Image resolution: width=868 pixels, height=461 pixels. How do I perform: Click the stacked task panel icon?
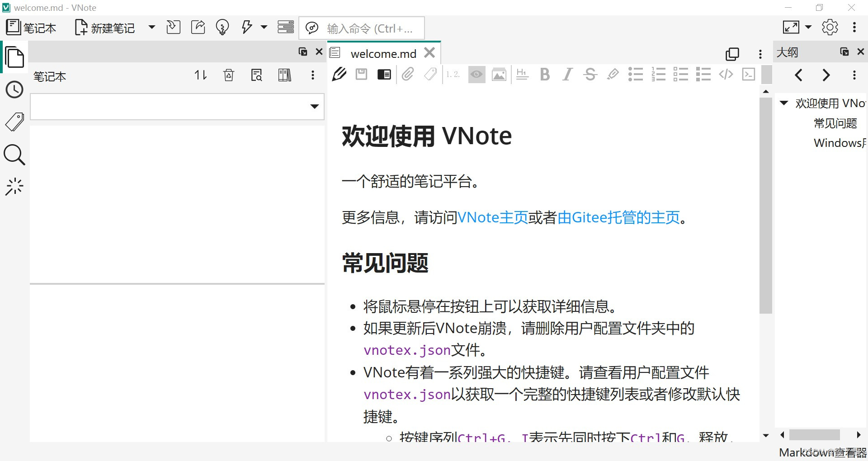click(286, 28)
